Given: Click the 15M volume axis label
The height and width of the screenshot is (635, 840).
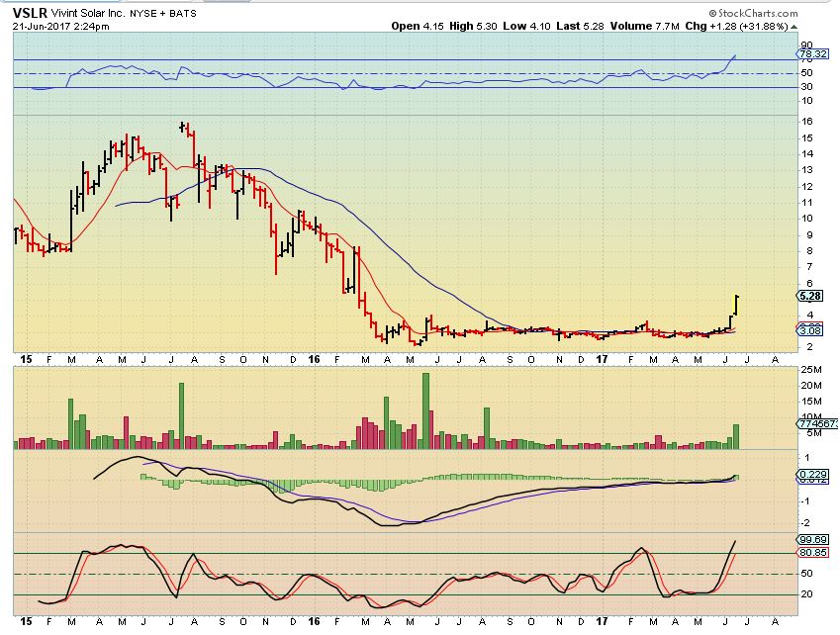Looking at the screenshot, I should tap(811, 401).
